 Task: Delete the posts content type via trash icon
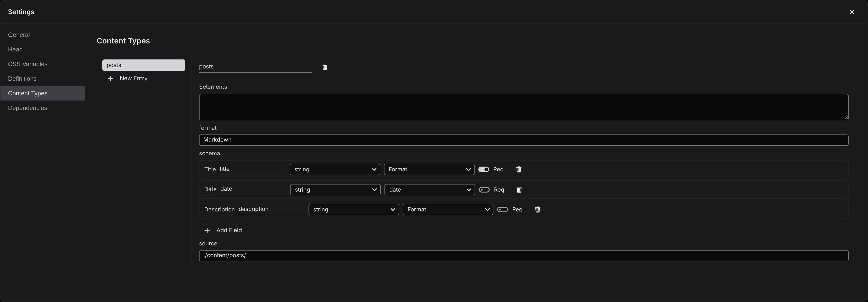pos(325,67)
